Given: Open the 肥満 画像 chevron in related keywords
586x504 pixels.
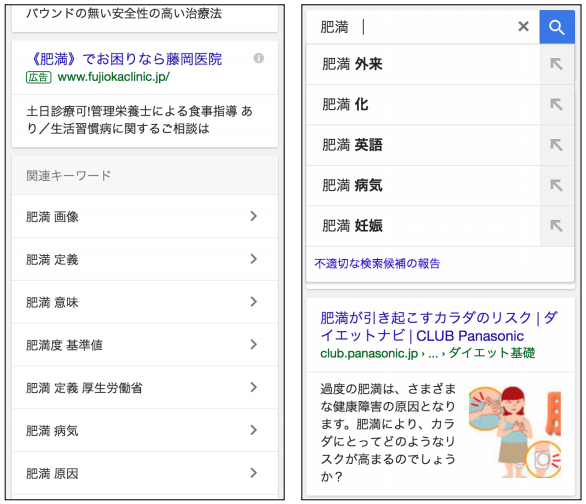Looking at the screenshot, I should [x=254, y=216].
